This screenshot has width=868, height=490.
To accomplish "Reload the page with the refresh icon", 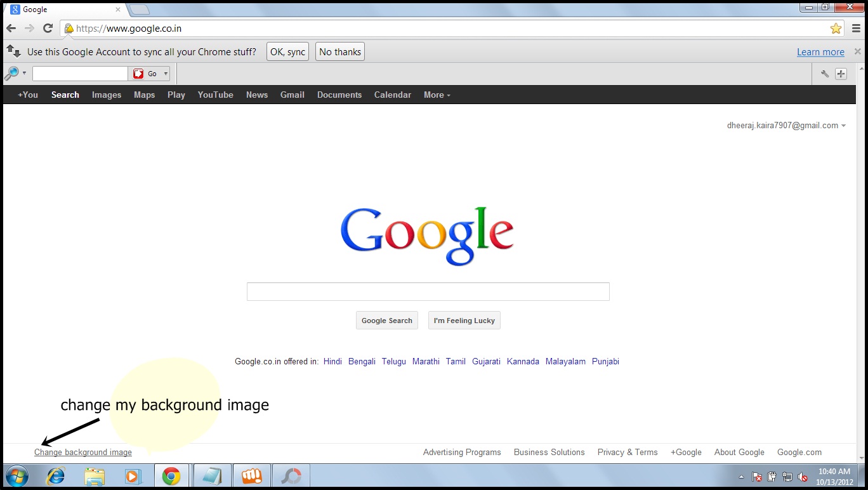I will [x=48, y=29].
